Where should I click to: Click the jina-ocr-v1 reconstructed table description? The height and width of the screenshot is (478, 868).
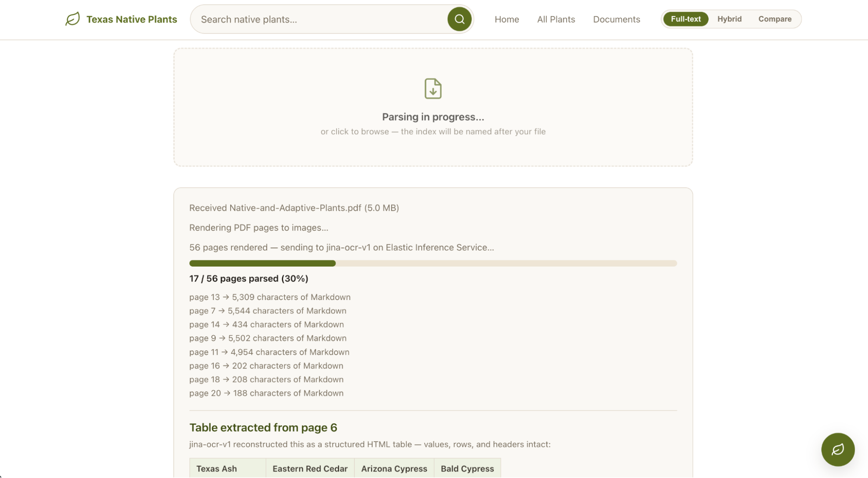pos(370,445)
